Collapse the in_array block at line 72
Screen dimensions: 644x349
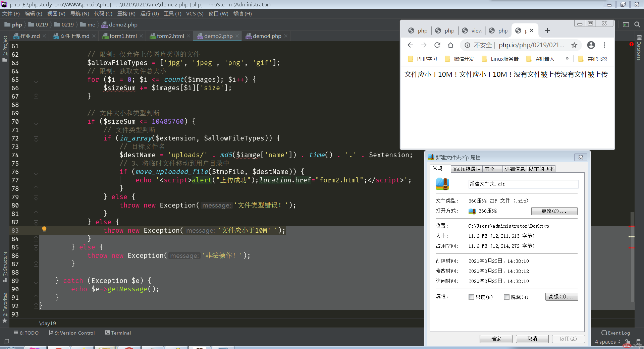click(36, 138)
